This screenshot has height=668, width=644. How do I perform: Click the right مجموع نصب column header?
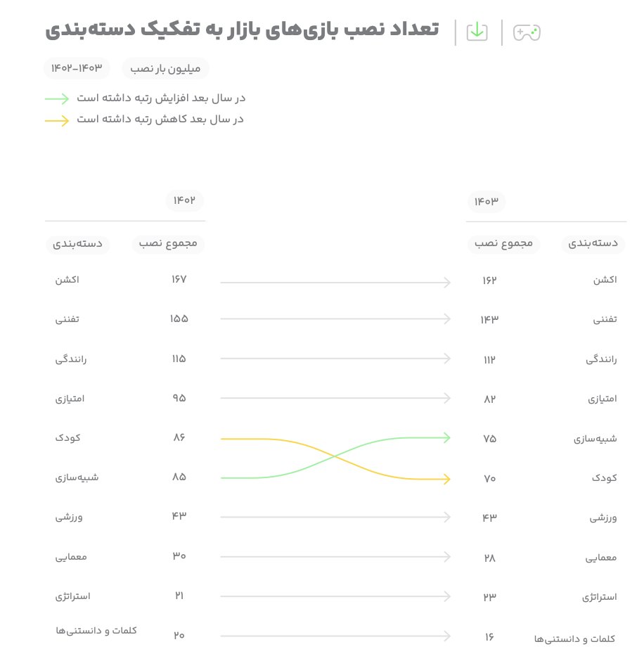click(504, 244)
